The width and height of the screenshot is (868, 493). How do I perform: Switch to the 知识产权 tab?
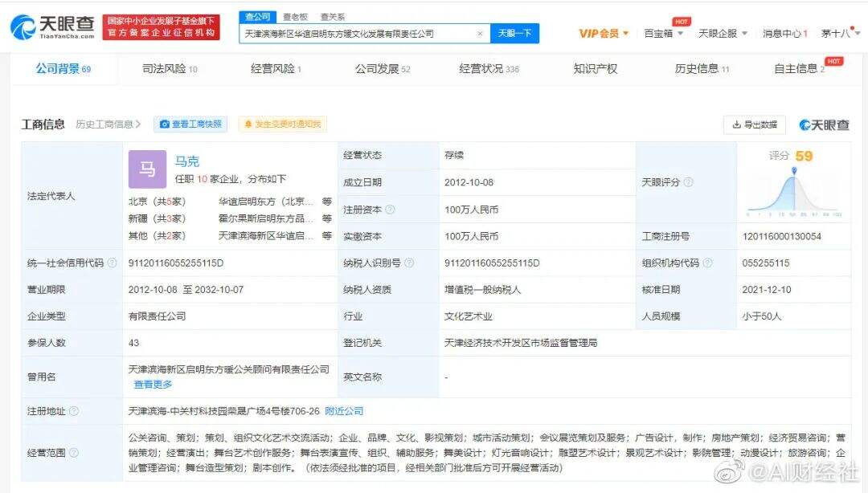(x=595, y=68)
